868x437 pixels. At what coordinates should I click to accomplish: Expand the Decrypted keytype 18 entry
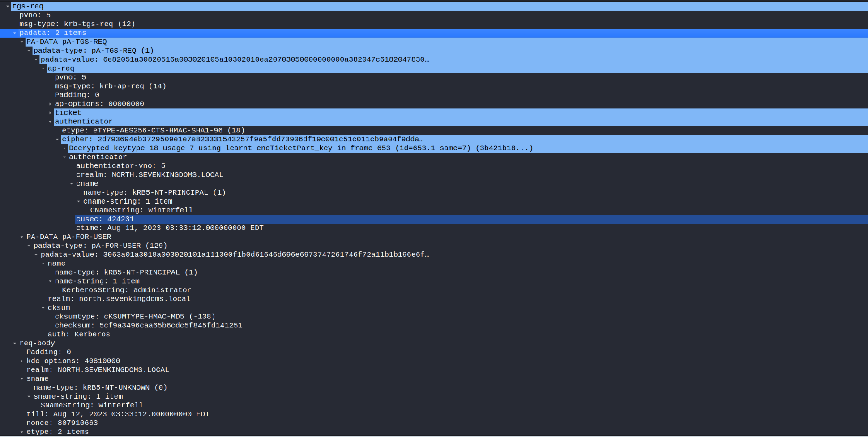64,148
